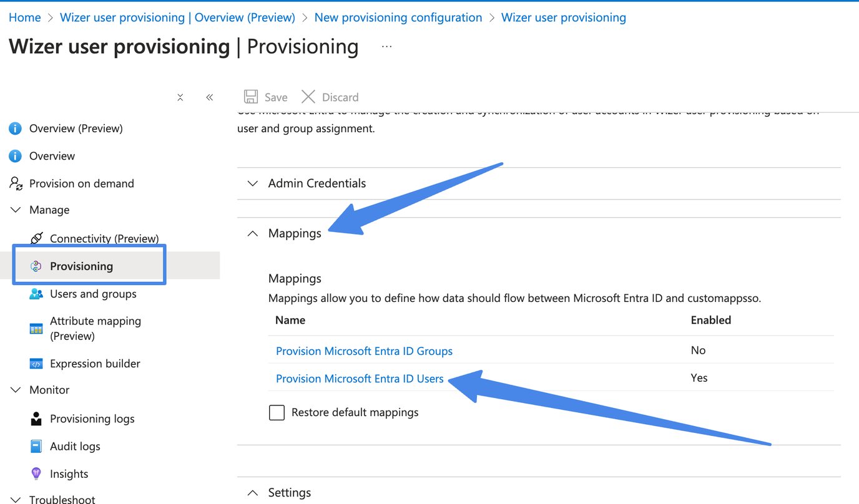Expand the Admin Credentials section
The height and width of the screenshot is (504, 859).
252,183
